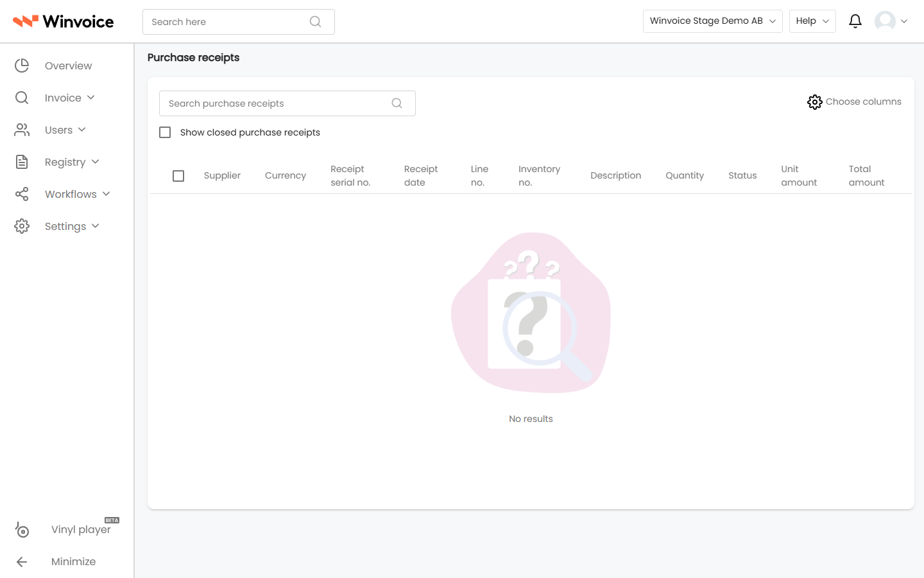Screen dimensions: 924x578
Task: Expand the Registry menu chevron
Action: click(96, 162)
